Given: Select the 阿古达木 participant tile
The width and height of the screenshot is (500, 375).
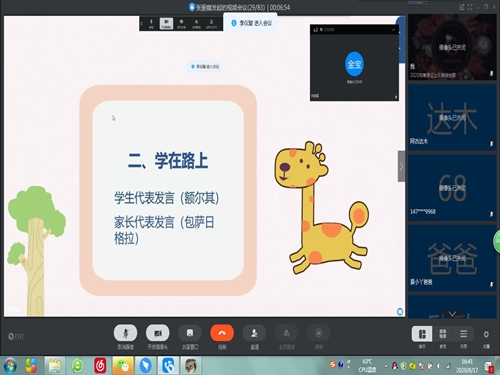Looking at the screenshot, I should coord(452,117).
